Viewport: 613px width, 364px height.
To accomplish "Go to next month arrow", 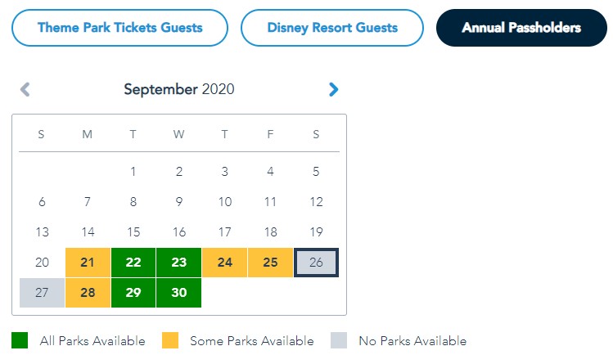I will pos(333,90).
